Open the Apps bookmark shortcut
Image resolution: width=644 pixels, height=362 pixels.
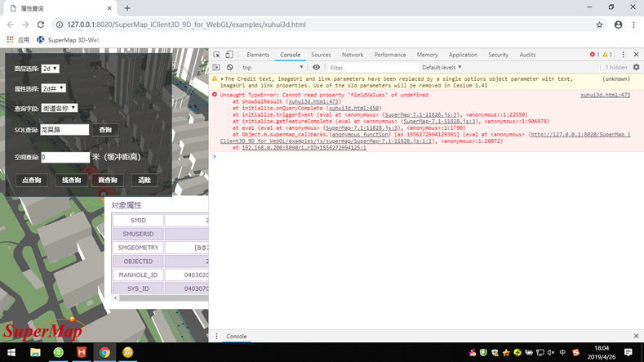[x=18, y=40]
